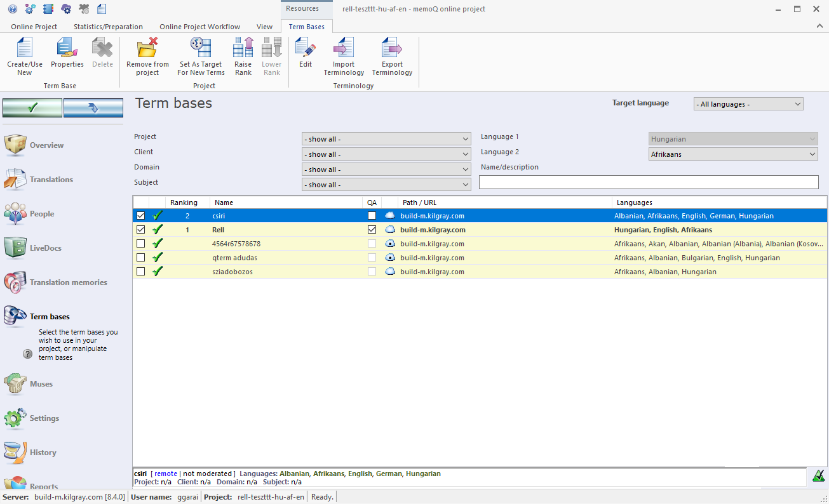Enable QA for the csiri term base
This screenshot has height=504, width=829.
pyautogui.click(x=372, y=215)
